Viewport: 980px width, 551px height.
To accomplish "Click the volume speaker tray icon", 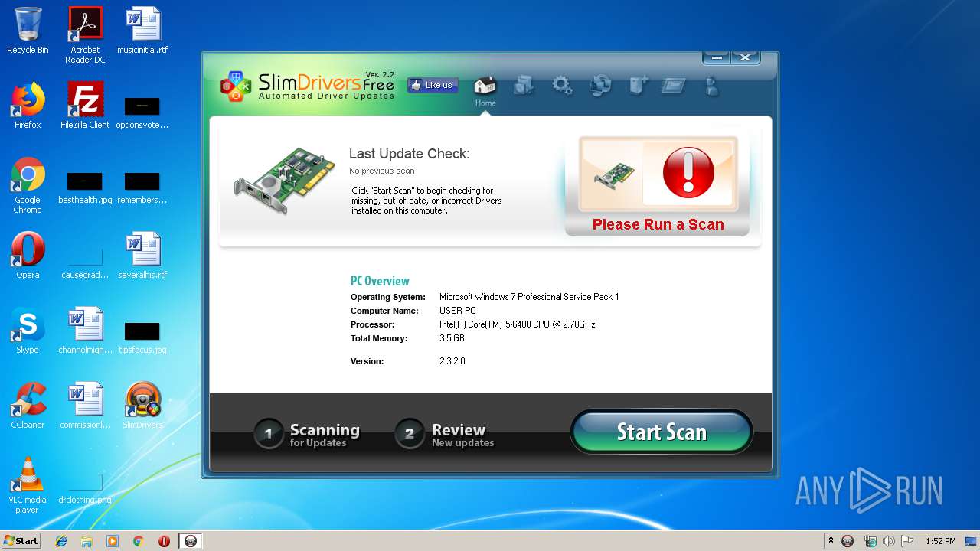I will [888, 541].
